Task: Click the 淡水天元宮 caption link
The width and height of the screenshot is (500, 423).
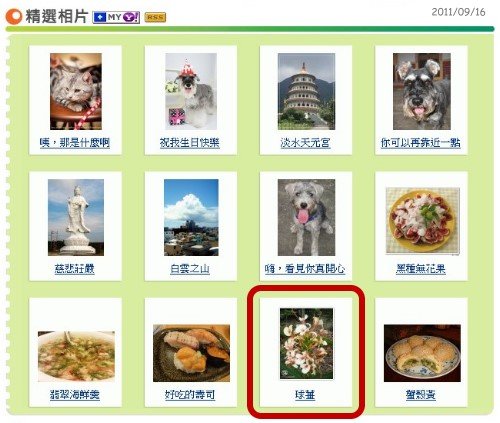Action: pos(305,143)
